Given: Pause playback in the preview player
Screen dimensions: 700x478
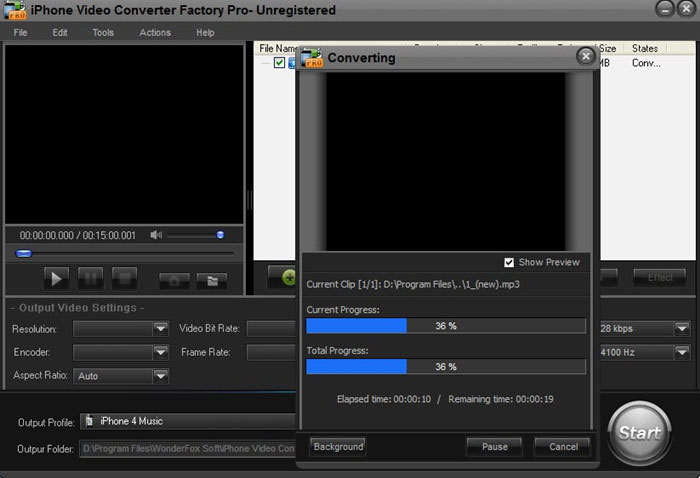Looking at the screenshot, I should (x=90, y=278).
